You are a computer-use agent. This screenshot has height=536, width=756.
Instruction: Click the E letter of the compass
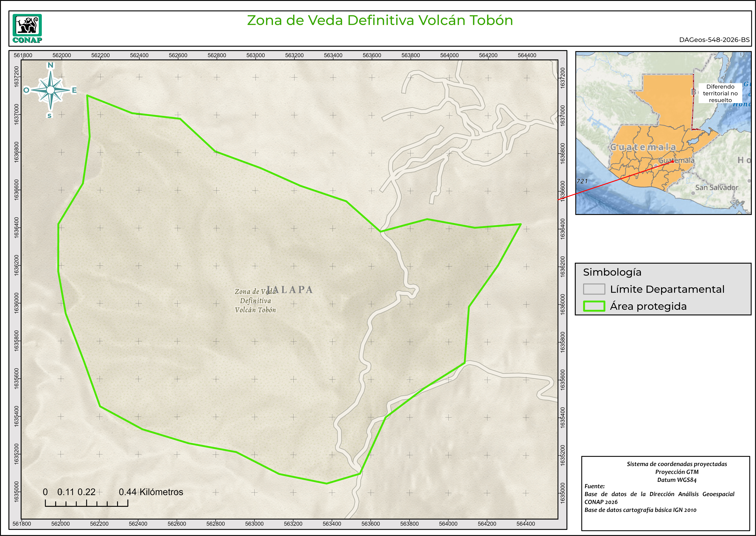74,90
